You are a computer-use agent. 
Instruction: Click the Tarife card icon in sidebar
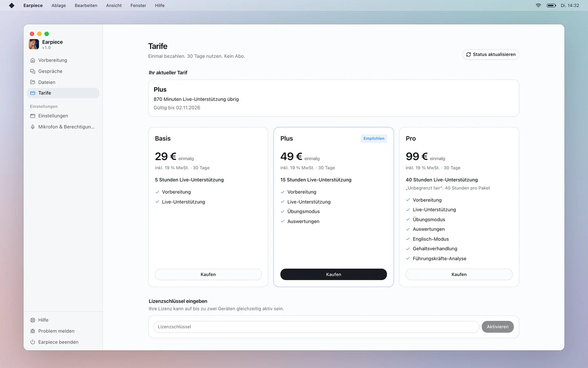point(33,93)
